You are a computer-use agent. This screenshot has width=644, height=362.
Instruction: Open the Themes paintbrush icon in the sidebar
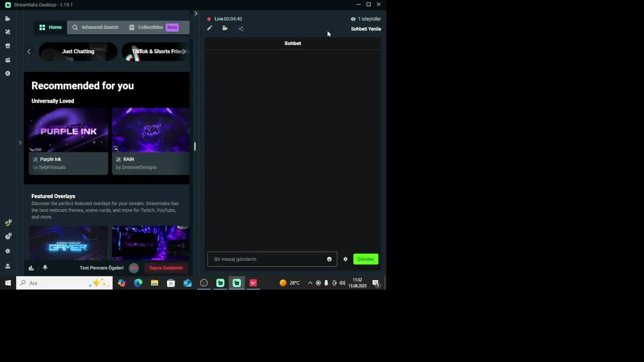coord(8,32)
